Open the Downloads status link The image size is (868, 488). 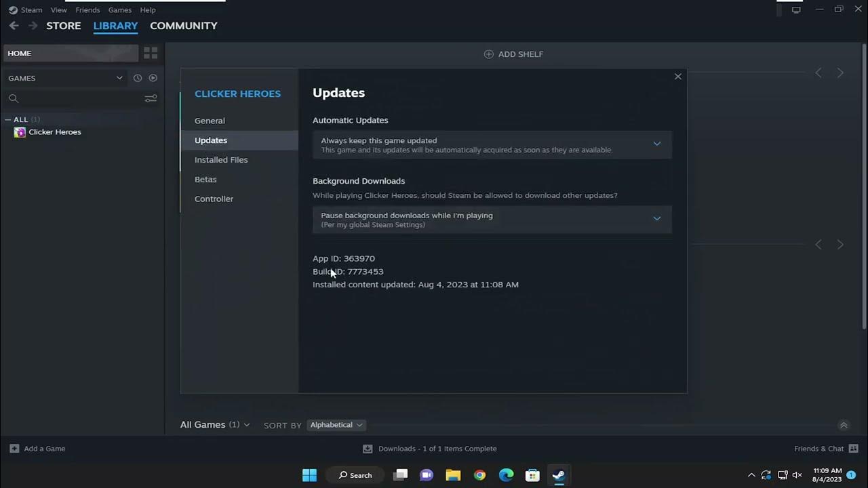(430, 449)
